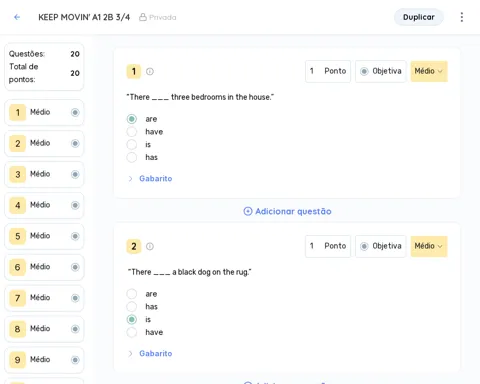Open Médio difficulty dropdown for question 2

[x=429, y=246]
